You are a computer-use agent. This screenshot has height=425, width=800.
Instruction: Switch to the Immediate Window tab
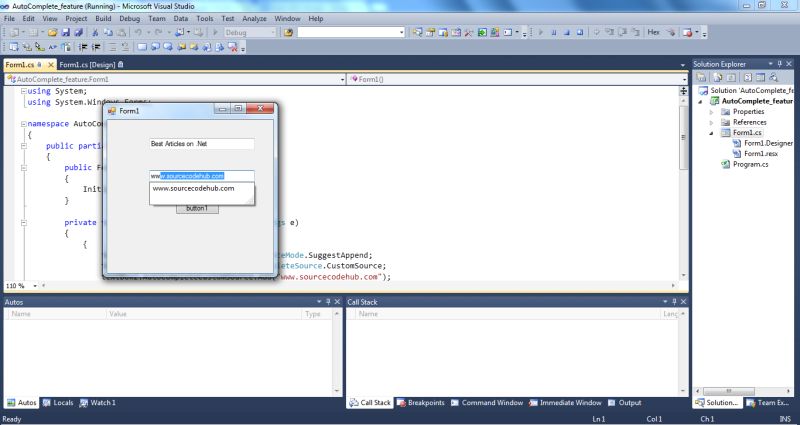[x=565, y=403]
